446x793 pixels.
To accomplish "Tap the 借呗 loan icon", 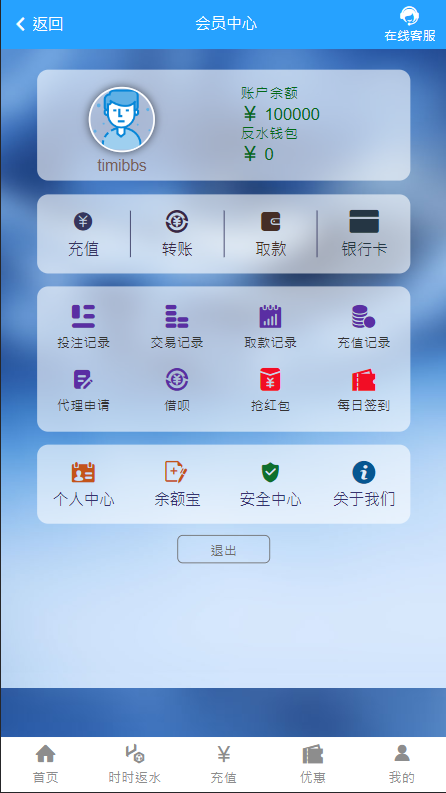I will pyautogui.click(x=177, y=379).
